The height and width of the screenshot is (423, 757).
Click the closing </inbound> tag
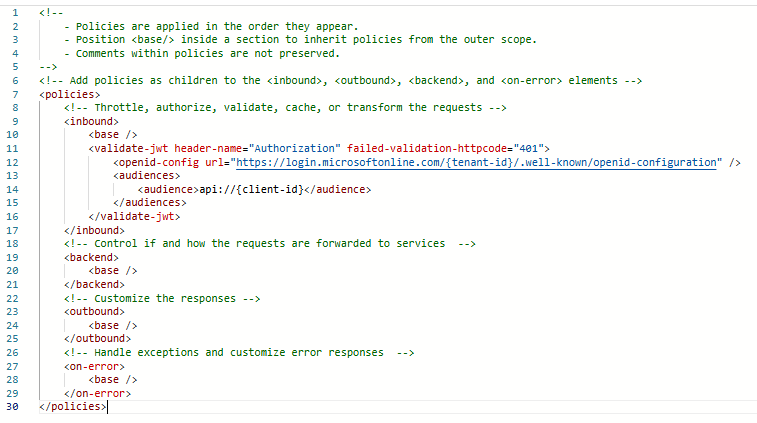click(94, 230)
